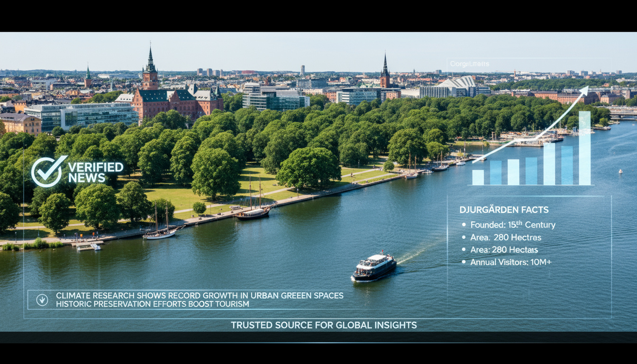Select the "Founded: 15th Century" fact

pyautogui.click(x=512, y=225)
